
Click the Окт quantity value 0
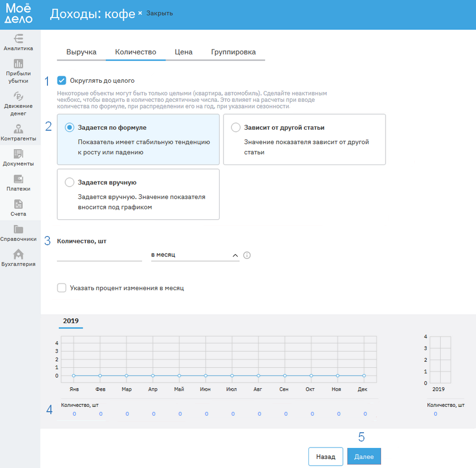(312, 414)
